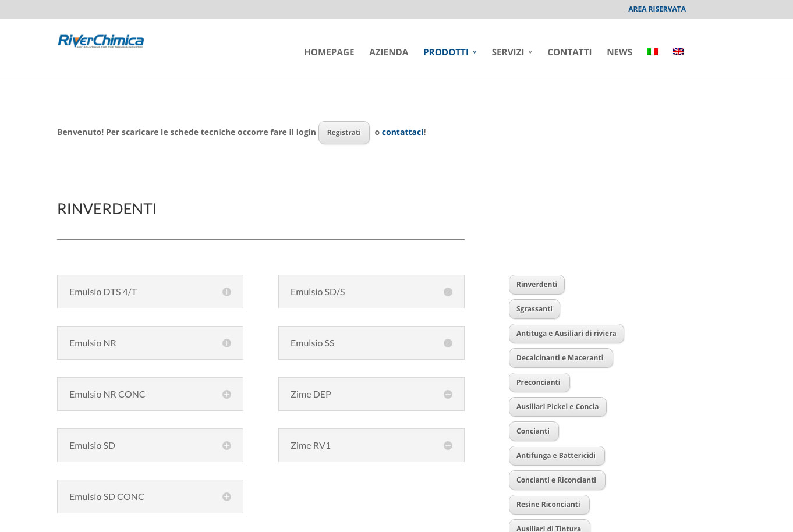Select Resine Riconcianti category
793x532 pixels.
point(549,505)
